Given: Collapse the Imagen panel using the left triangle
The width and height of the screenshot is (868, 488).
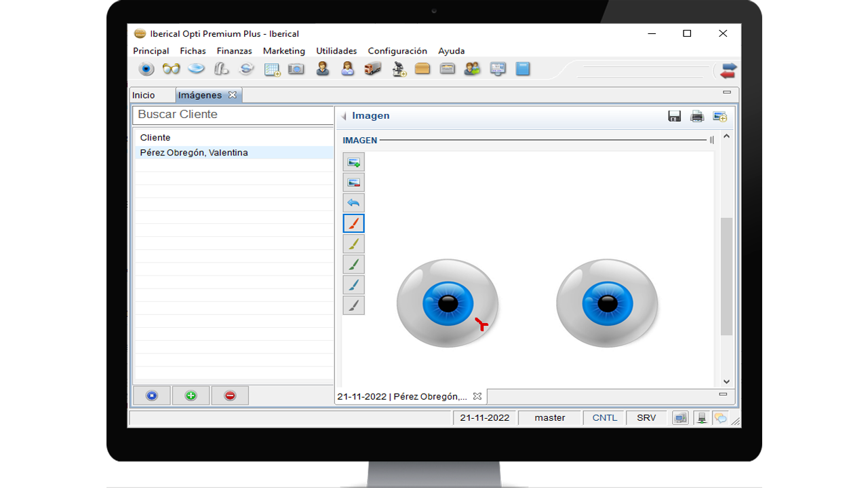Looking at the screenshot, I should [344, 116].
